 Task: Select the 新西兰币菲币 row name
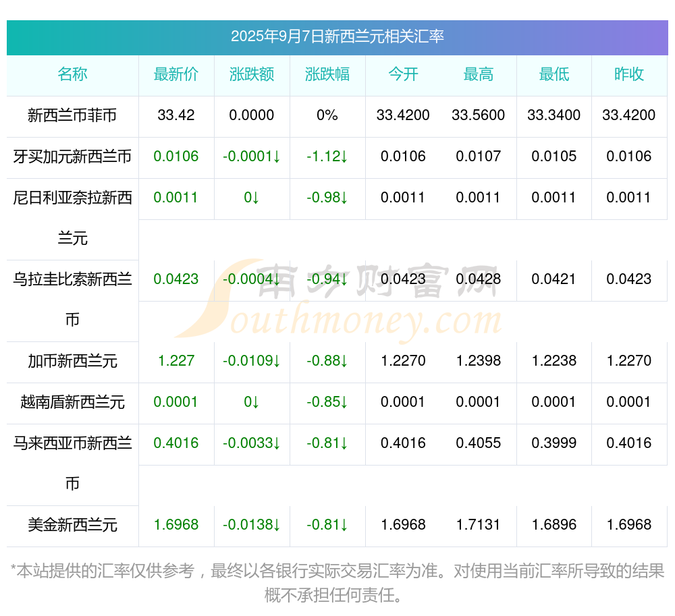pos(72,115)
